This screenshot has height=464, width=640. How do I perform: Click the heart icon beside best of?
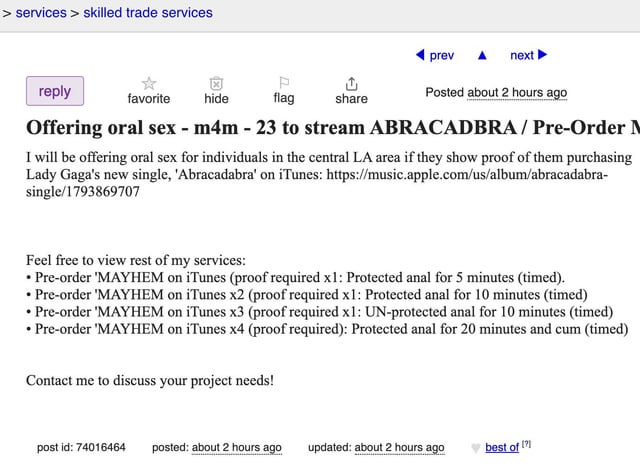point(476,448)
